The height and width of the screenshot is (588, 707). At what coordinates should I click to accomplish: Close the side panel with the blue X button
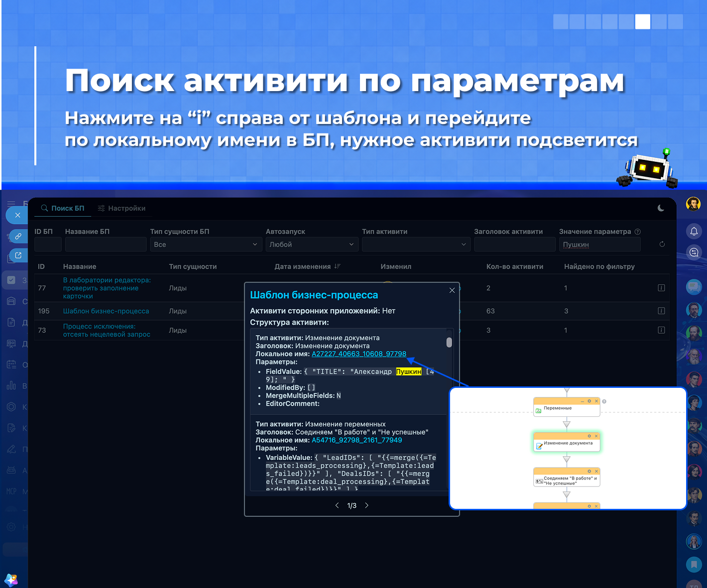(17, 215)
